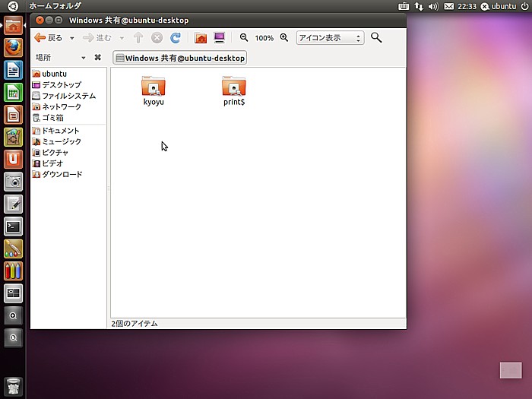Go up to the parent folder
This screenshot has width=532, height=399.
(138, 38)
